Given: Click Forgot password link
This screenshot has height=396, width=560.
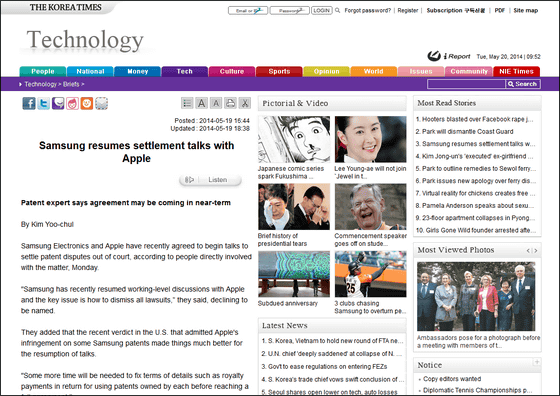Looking at the screenshot, I should tap(368, 10).
